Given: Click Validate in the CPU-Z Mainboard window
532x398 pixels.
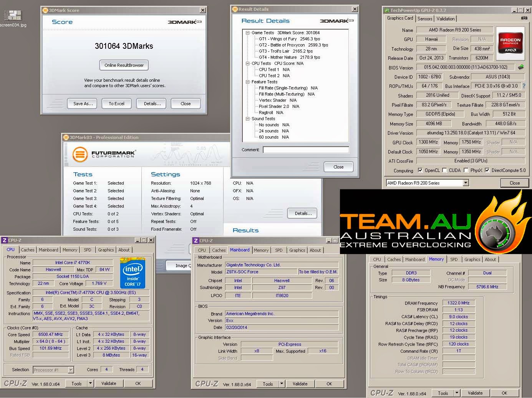Looking at the screenshot, I should (x=300, y=384).
